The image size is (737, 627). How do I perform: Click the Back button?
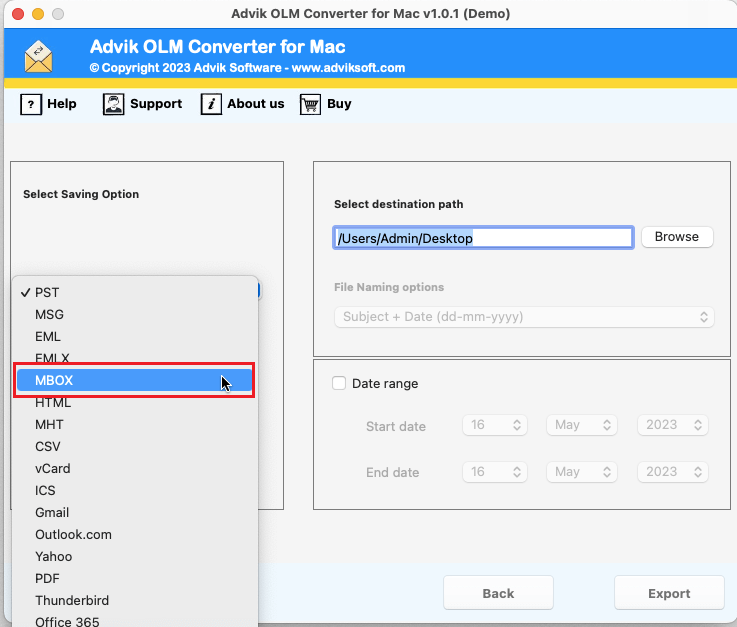(498, 593)
